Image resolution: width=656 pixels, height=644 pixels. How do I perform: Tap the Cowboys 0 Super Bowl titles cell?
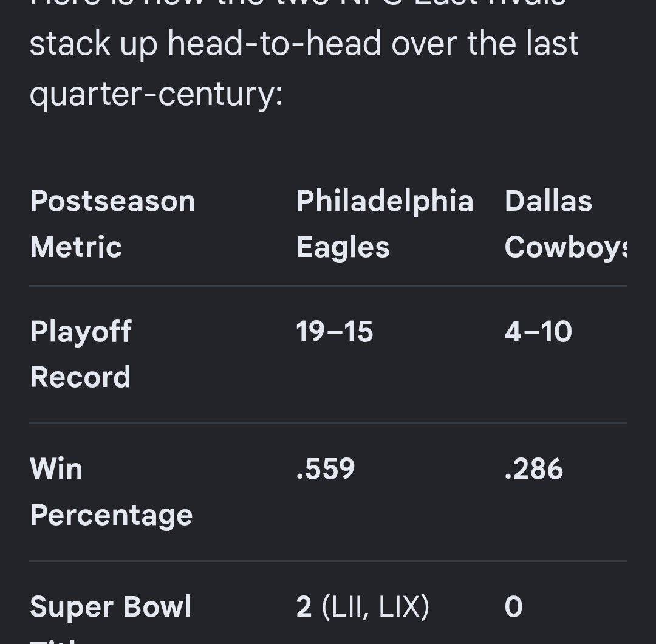[x=513, y=606]
